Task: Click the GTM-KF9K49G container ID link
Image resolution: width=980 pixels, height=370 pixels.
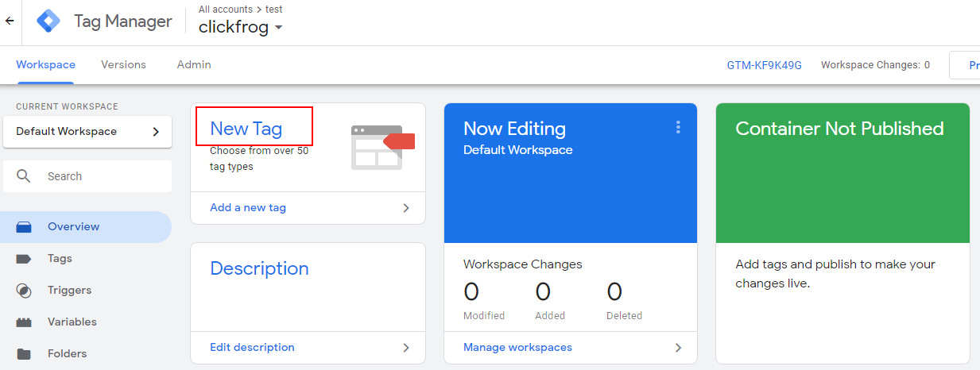Action: pos(764,65)
